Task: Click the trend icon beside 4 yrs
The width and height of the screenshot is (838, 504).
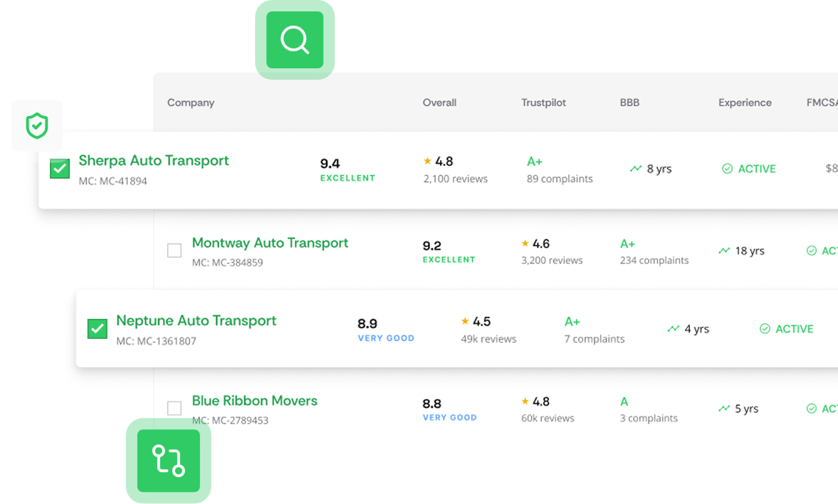Action: click(x=674, y=329)
